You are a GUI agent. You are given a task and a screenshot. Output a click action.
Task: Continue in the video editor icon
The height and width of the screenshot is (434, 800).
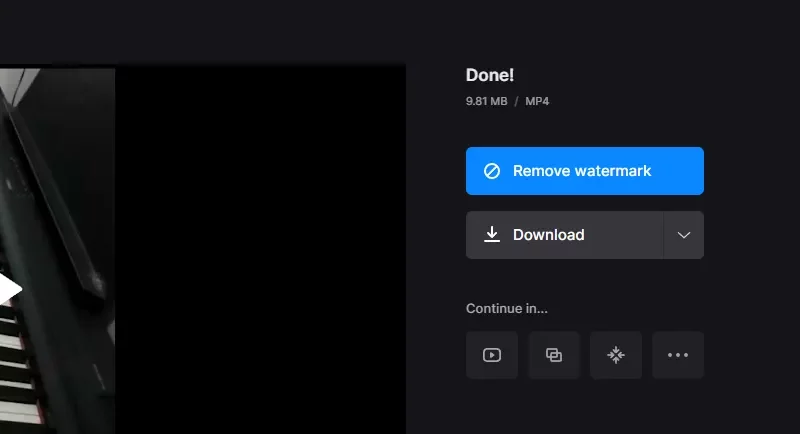coord(492,355)
